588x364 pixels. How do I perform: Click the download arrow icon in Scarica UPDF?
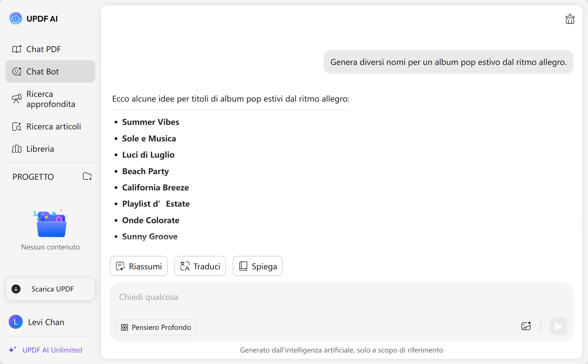(x=16, y=289)
